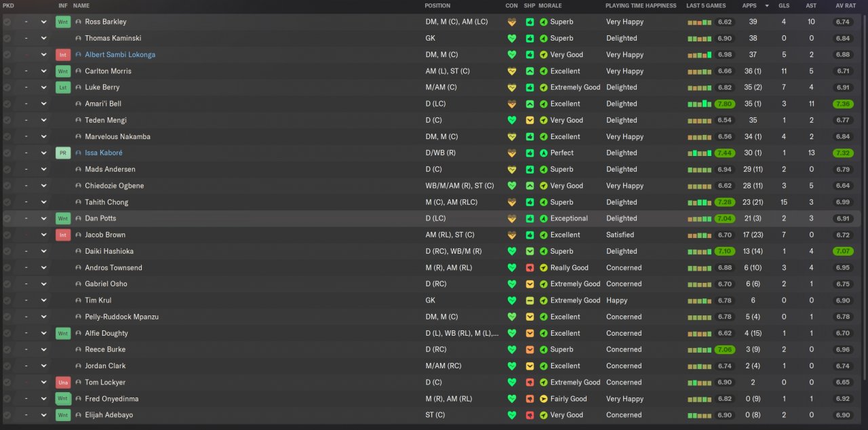Tick the selection circle for Carlton Morris
Image resolution: width=868 pixels, height=430 pixels.
(7, 71)
